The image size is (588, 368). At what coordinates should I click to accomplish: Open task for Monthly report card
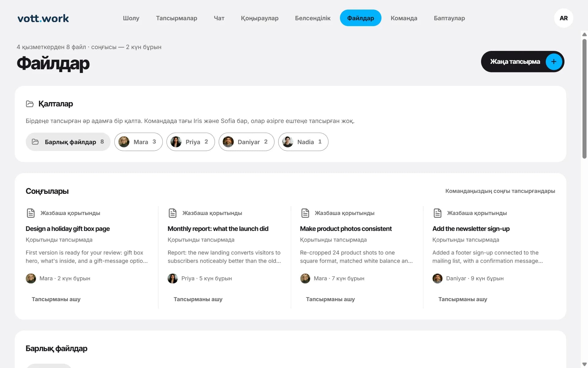pos(198,299)
